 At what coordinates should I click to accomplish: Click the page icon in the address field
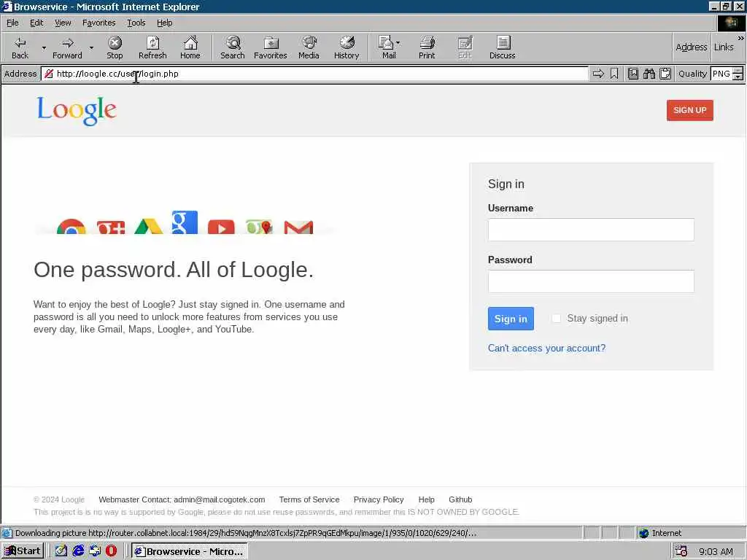point(49,74)
